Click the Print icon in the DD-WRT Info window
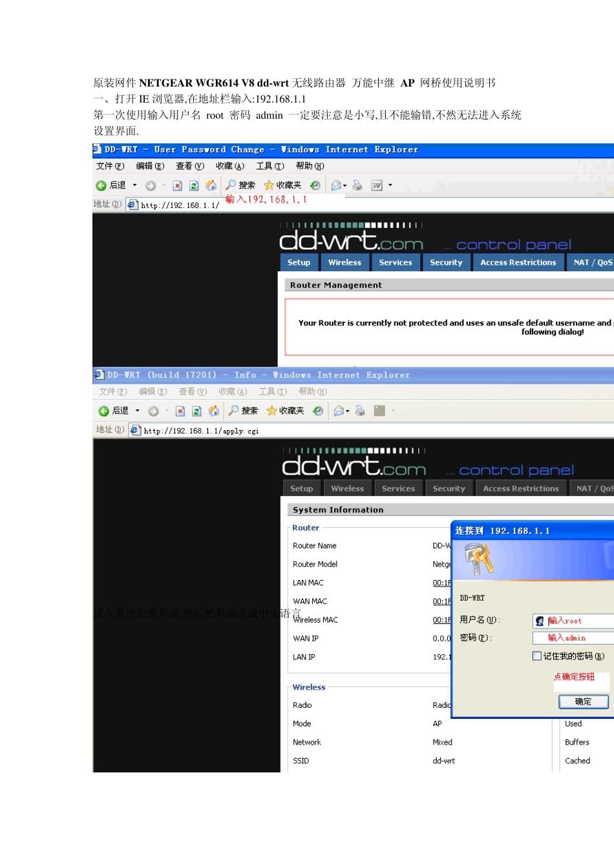This screenshot has height=868, width=614. pos(360,411)
